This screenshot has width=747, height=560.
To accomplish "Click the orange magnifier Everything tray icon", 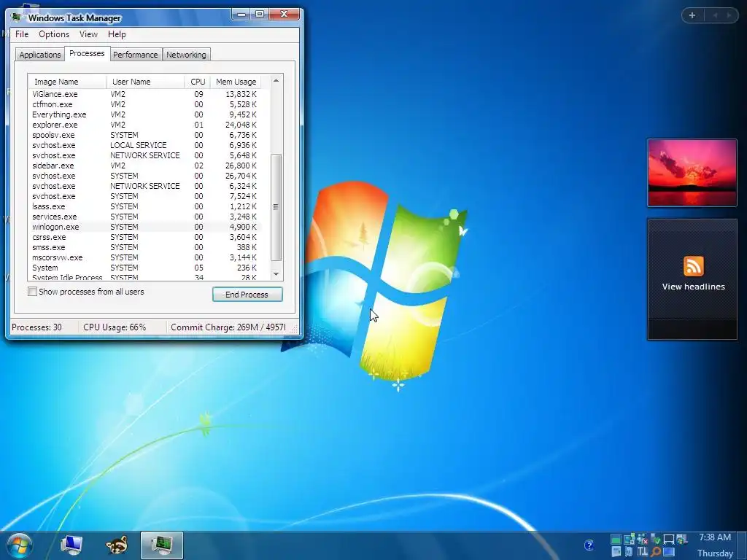I will tap(656, 552).
